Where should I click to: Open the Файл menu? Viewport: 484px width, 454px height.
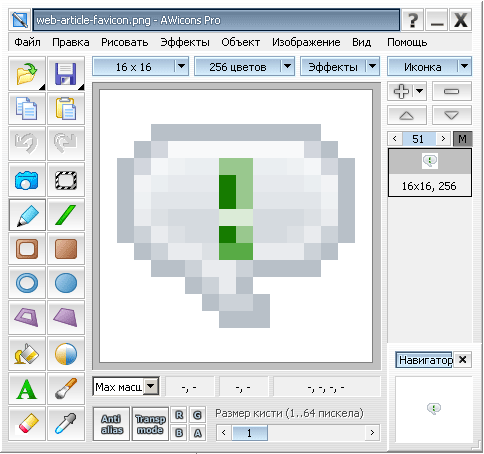27,42
